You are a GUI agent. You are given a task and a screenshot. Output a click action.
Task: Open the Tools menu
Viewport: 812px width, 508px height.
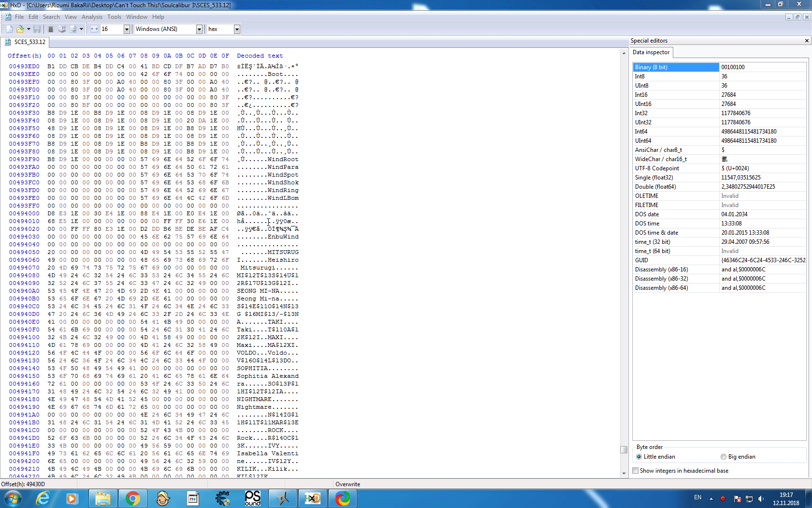(x=114, y=17)
